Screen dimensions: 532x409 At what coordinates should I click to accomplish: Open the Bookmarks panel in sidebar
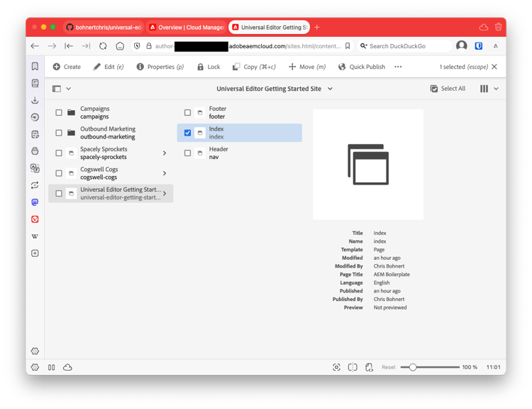click(35, 66)
